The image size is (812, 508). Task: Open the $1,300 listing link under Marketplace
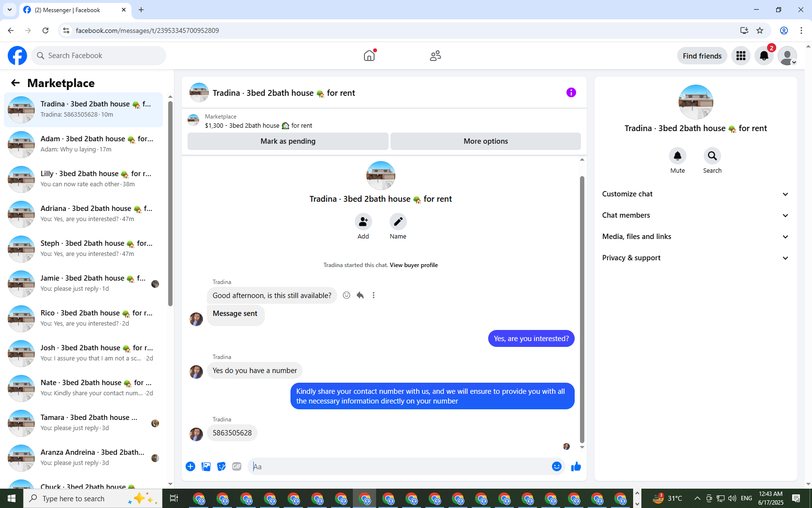click(x=259, y=126)
